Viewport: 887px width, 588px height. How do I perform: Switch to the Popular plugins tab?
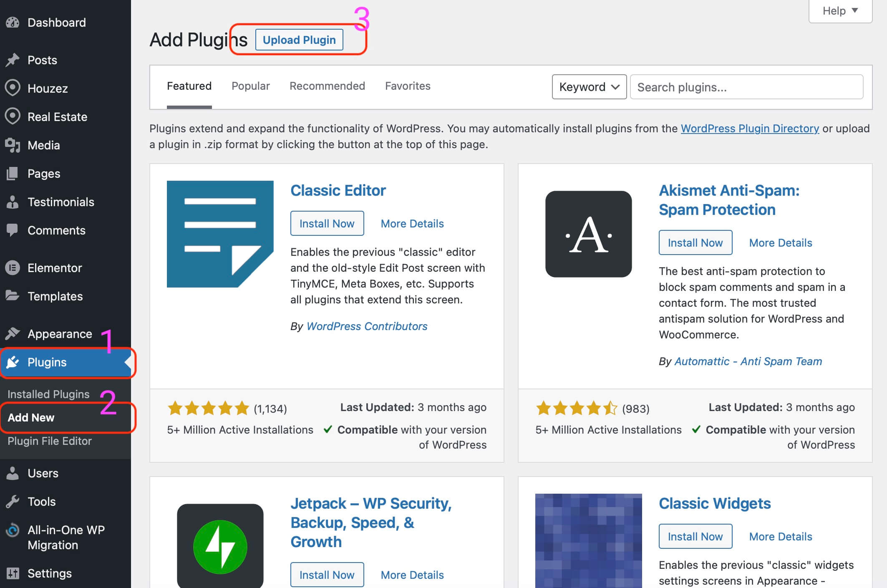[x=251, y=86]
